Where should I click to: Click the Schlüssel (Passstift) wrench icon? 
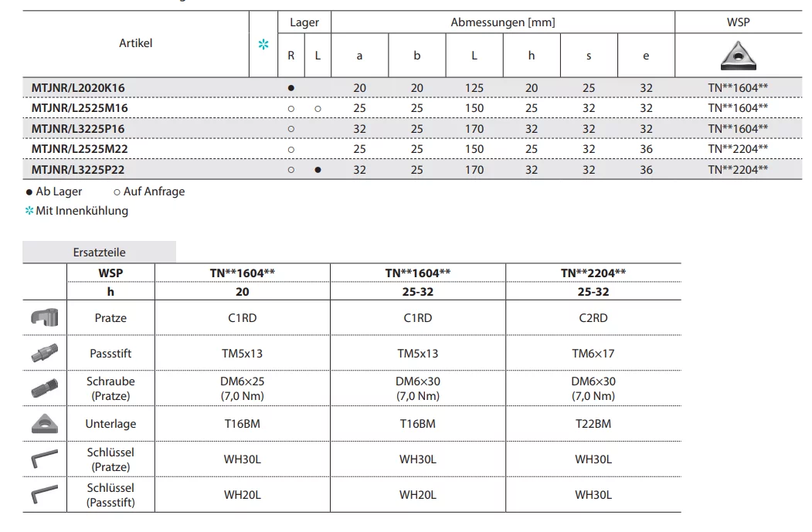point(44,494)
